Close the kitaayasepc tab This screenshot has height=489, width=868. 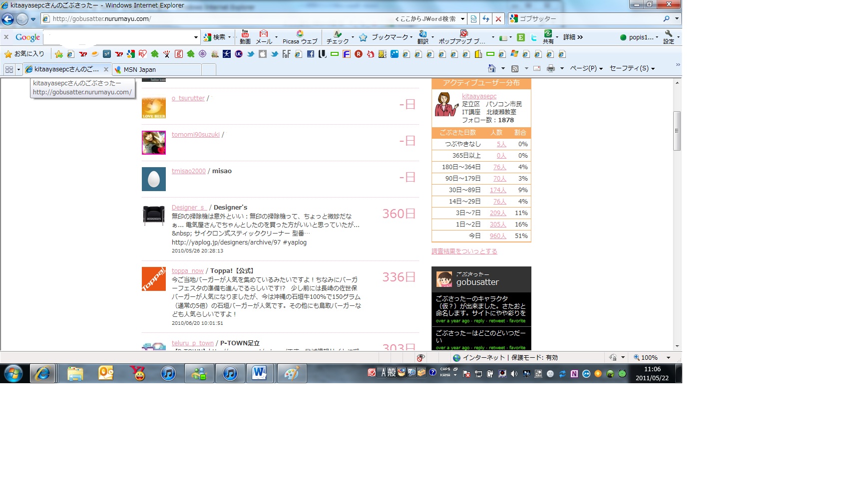point(106,69)
